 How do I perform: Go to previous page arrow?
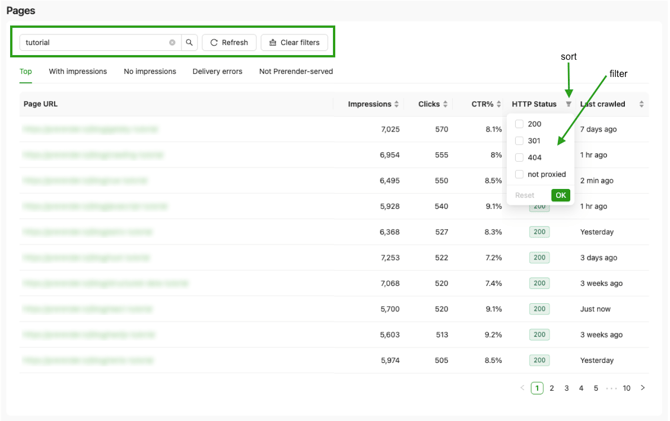(522, 388)
